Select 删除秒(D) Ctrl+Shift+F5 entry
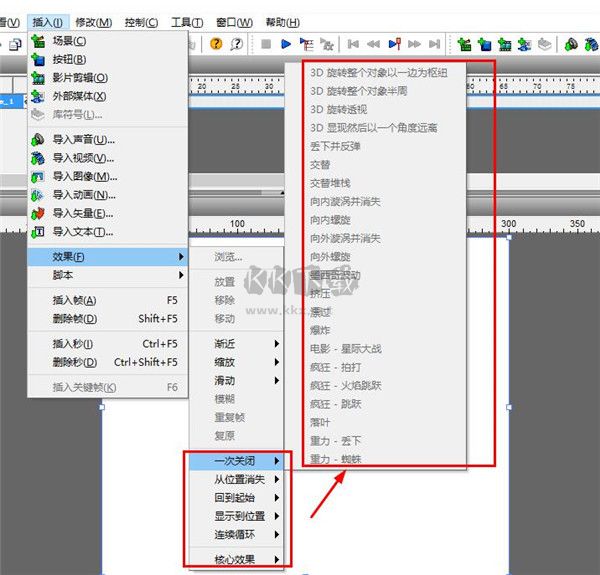 click(108, 362)
